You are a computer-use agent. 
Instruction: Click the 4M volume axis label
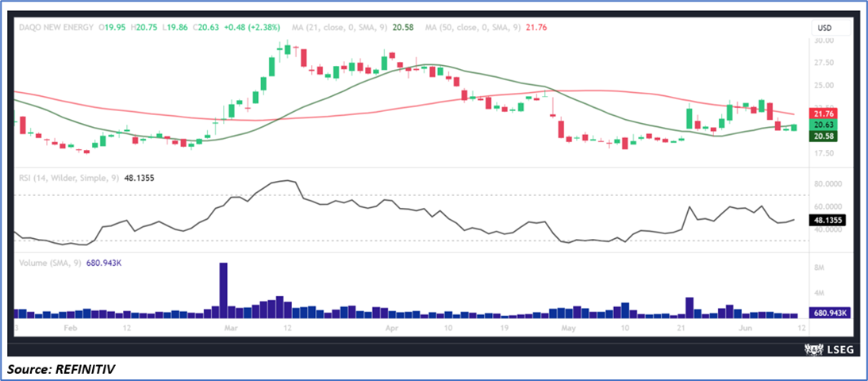click(x=820, y=292)
